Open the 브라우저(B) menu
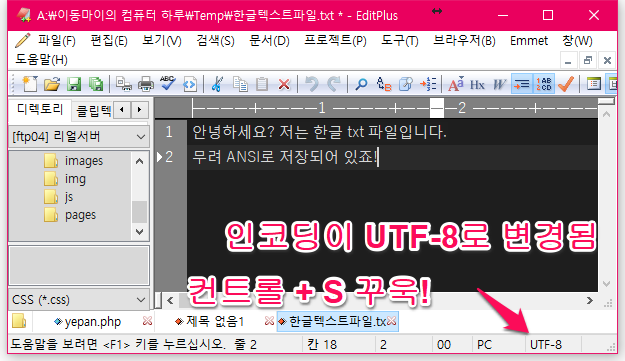625x361 pixels. (x=464, y=41)
